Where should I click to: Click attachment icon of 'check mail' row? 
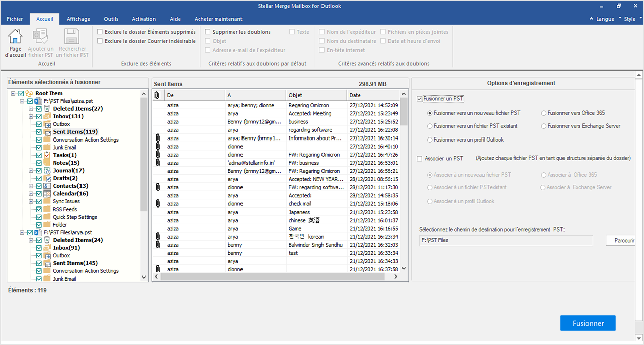tap(157, 204)
